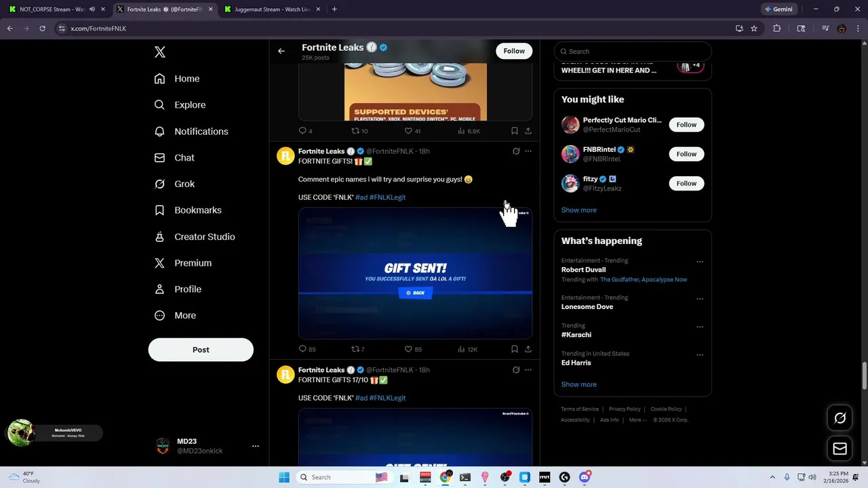Follow fitzy account

click(686, 183)
